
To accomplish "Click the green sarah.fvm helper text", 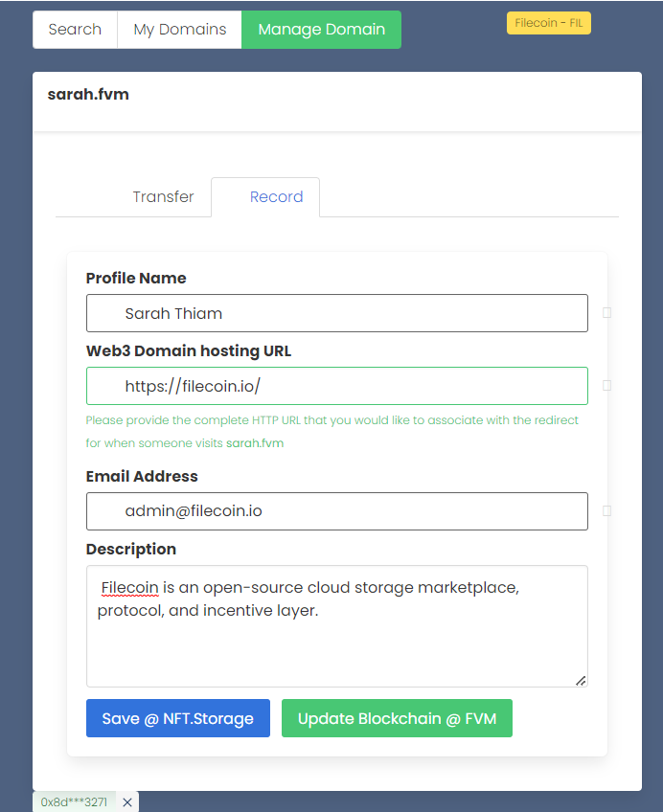I will pos(255,443).
